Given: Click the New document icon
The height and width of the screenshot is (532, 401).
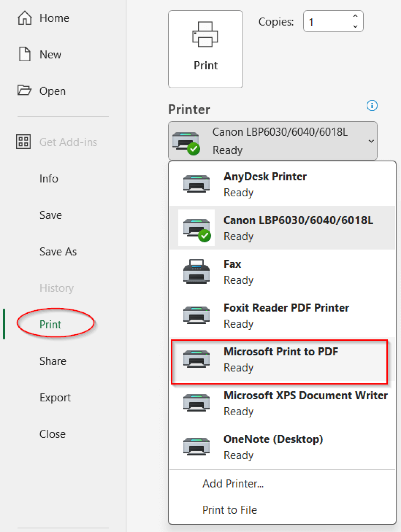Looking at the screenshot, I should point(24,54).
